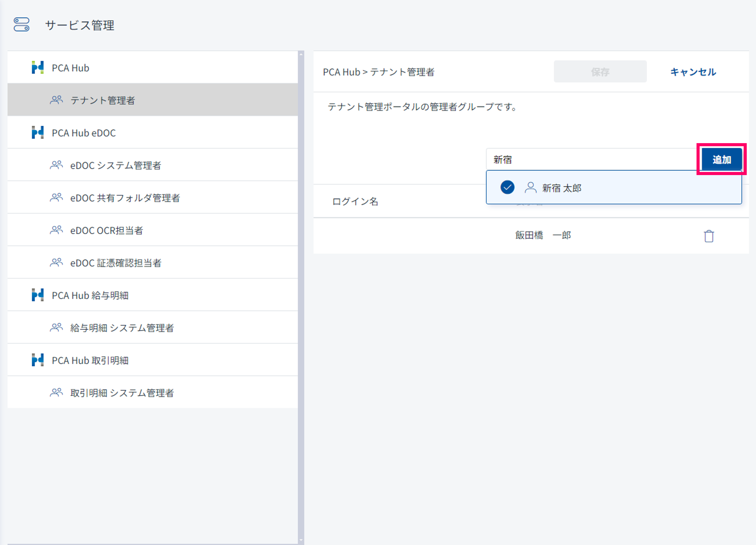The image size is (756, 545).
Task: Click group icon beside eDOC OCR担当者
Action: [x=56, y=230]
